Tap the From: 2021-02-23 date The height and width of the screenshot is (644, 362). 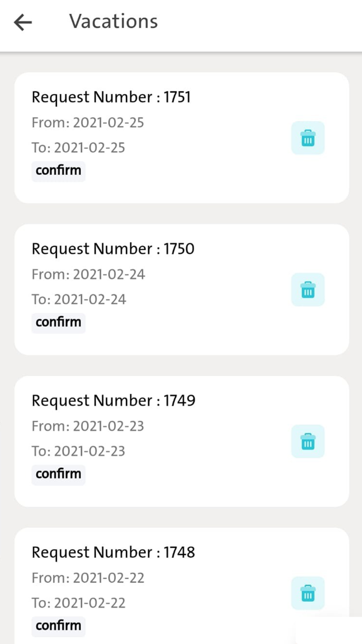(88, 426)
